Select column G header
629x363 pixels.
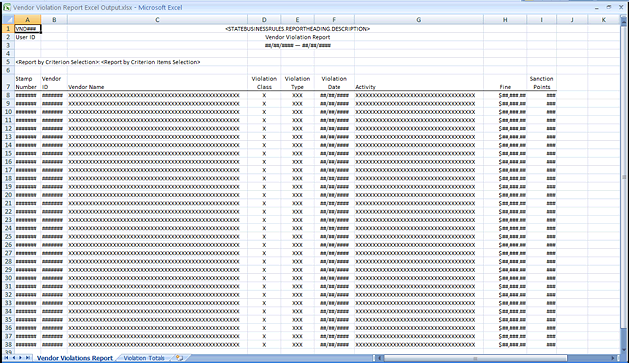(419, 20)
